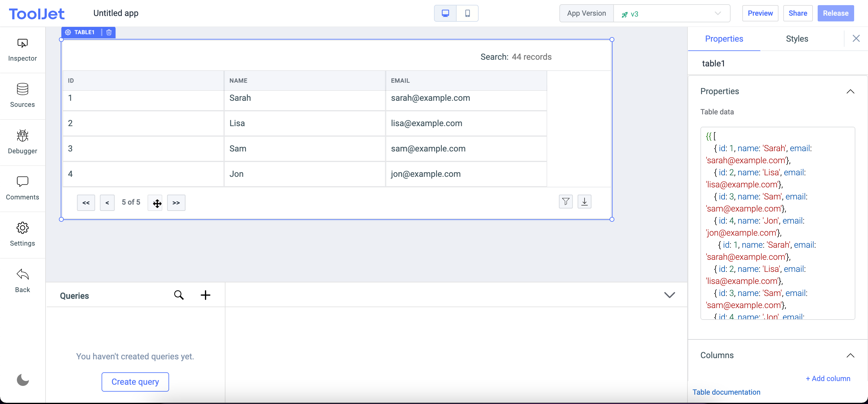
Task: Toggle dark mode with the moon icon
Action: pos(22,380)
